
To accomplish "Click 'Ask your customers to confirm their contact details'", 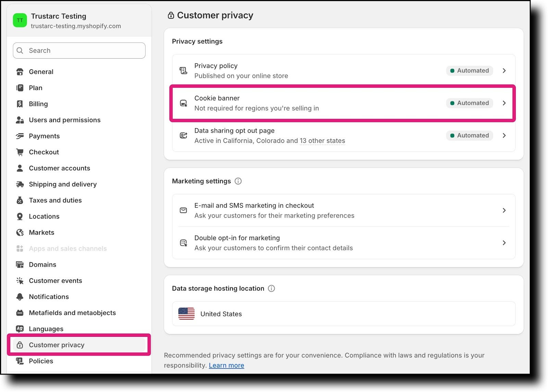I will click(274, 248).
